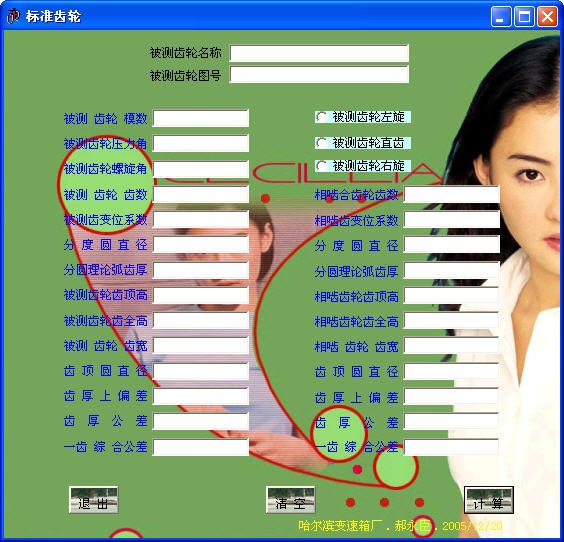Click the 被测齿轮螺旋角 input box
Screen dimensions: 564x542
point(201,169)
